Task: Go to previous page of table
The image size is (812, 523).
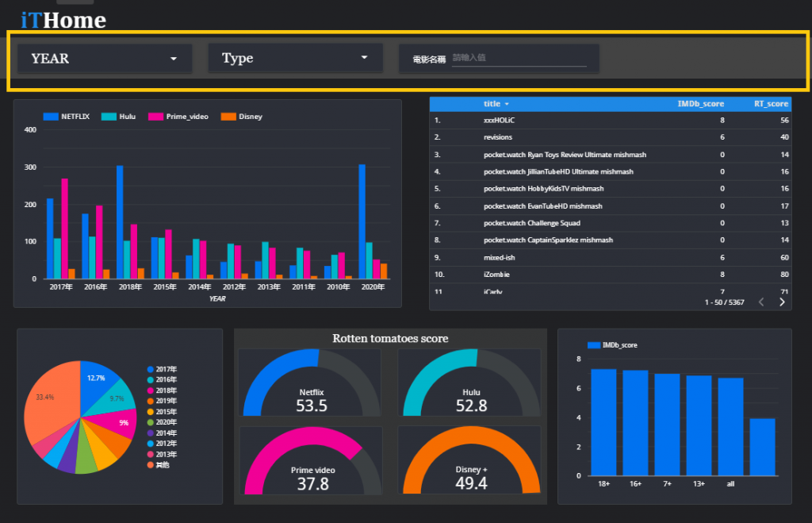Action: click(x=761, y=302)
